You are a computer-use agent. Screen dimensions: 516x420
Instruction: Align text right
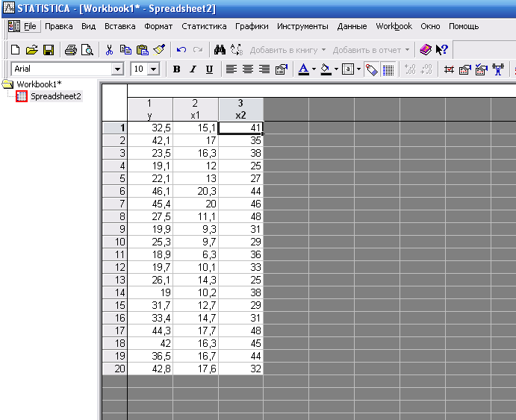[x=264, y=69]
